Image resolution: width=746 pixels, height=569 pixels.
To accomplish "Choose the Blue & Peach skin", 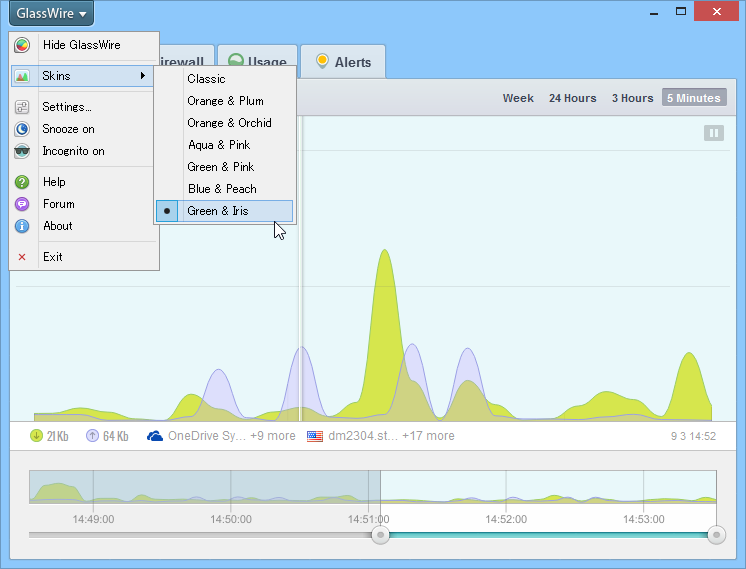I will (224, 189).
